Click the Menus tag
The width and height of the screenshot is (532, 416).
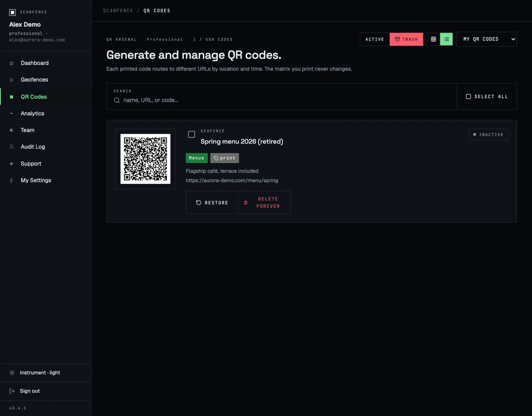197,158
